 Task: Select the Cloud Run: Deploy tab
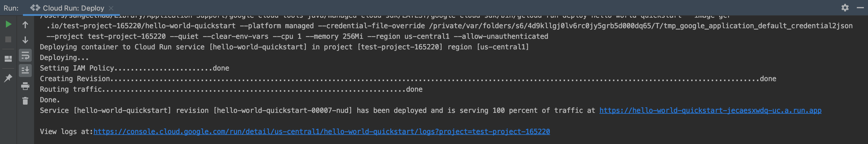tap(73, 8)
